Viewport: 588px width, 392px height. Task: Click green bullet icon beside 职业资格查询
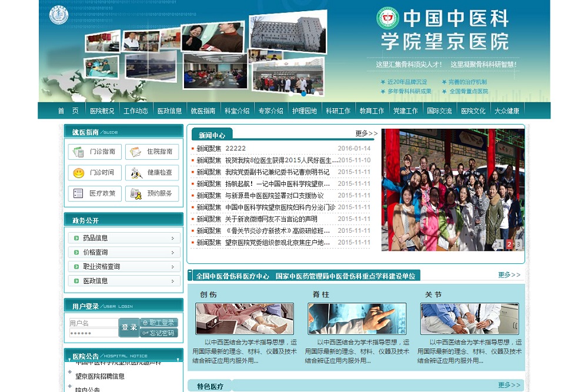point(76,266)
